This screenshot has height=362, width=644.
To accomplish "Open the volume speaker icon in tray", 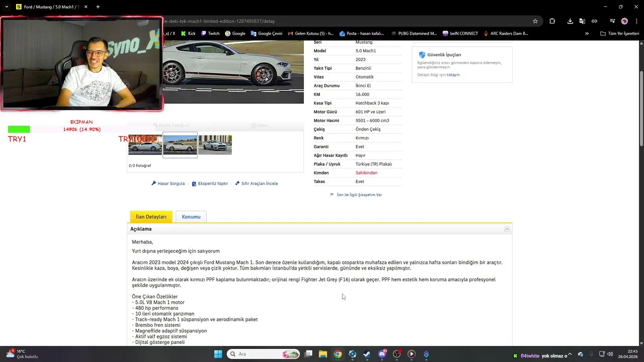I will 610,354.
